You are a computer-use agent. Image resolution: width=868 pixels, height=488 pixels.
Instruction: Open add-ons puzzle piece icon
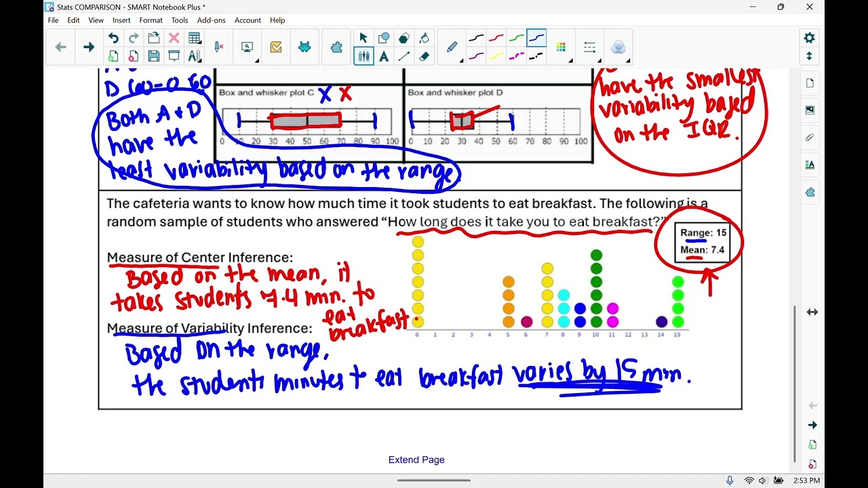tap(336, 47)
